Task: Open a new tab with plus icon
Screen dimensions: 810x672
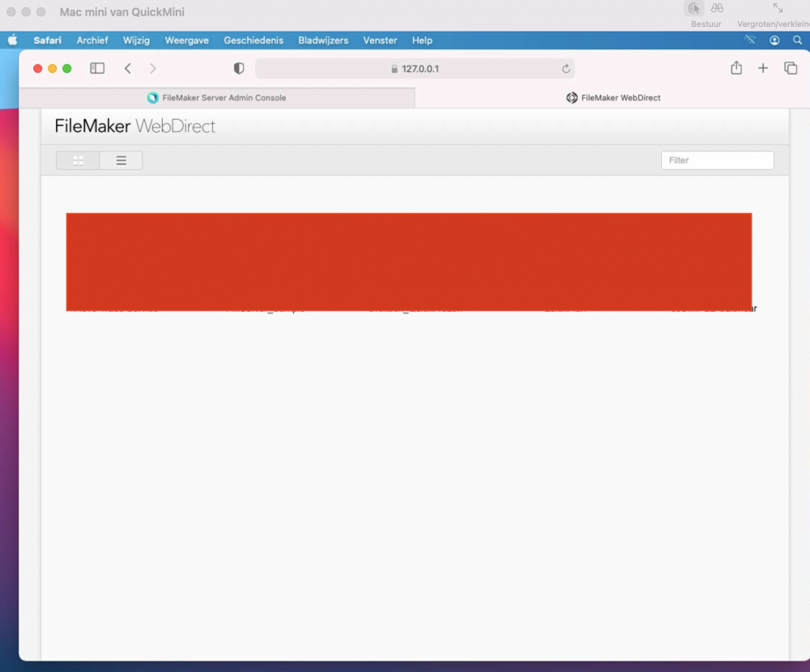Action: 762,69
